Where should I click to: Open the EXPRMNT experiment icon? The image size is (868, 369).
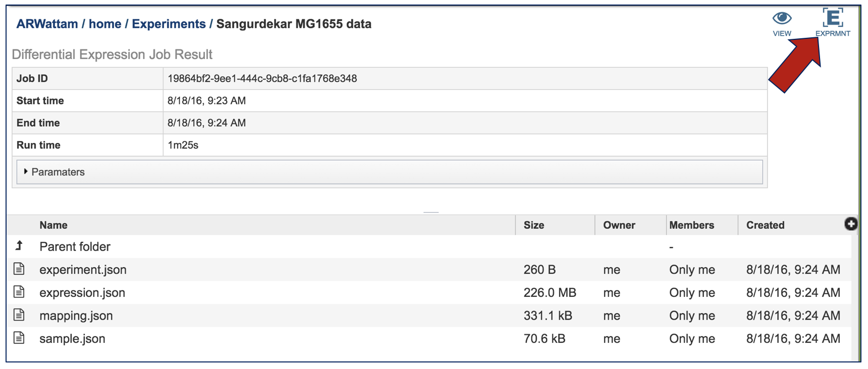click(x=832, y=18)
